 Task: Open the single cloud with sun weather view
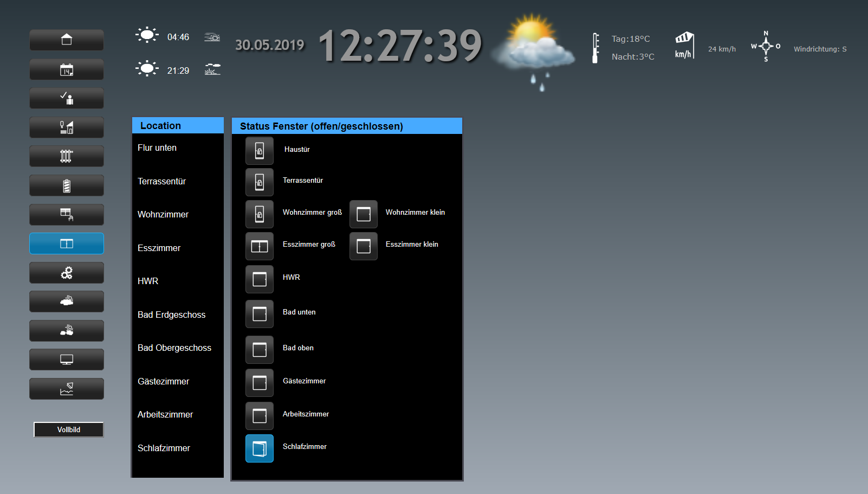coord(67,301)
